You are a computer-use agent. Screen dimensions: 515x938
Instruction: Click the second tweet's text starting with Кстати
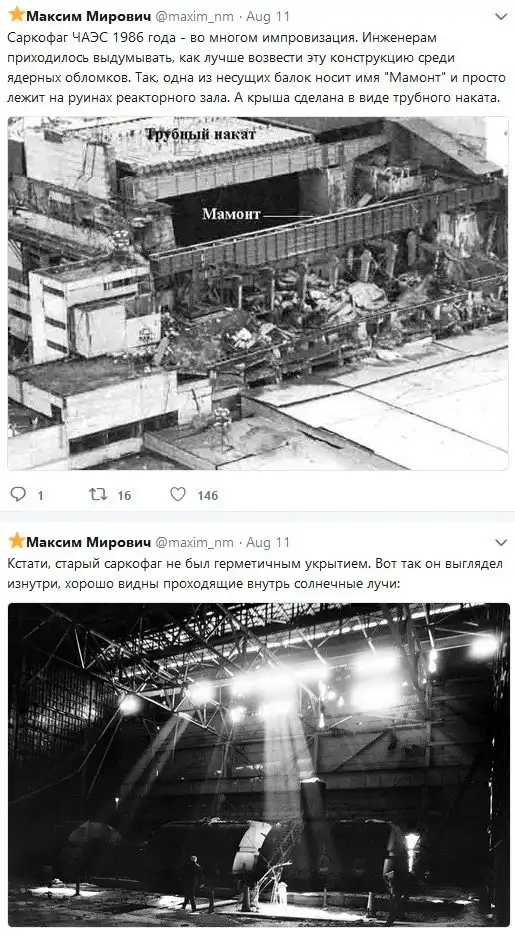[255, 573]
